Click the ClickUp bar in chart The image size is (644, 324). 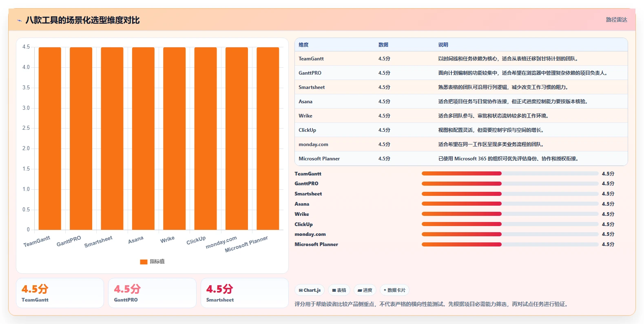pyautogui.click(x=206, y=138)
